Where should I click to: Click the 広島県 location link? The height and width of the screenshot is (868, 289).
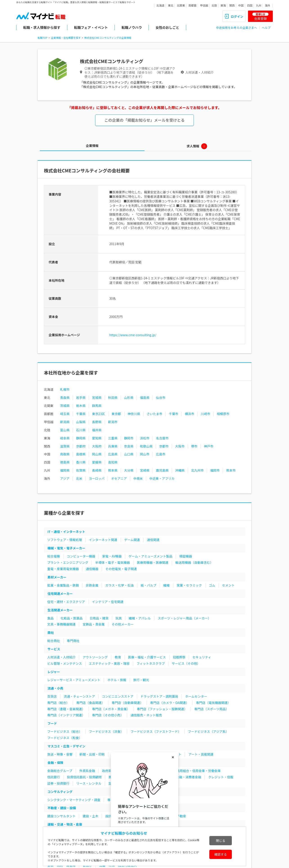coord(113,454)
